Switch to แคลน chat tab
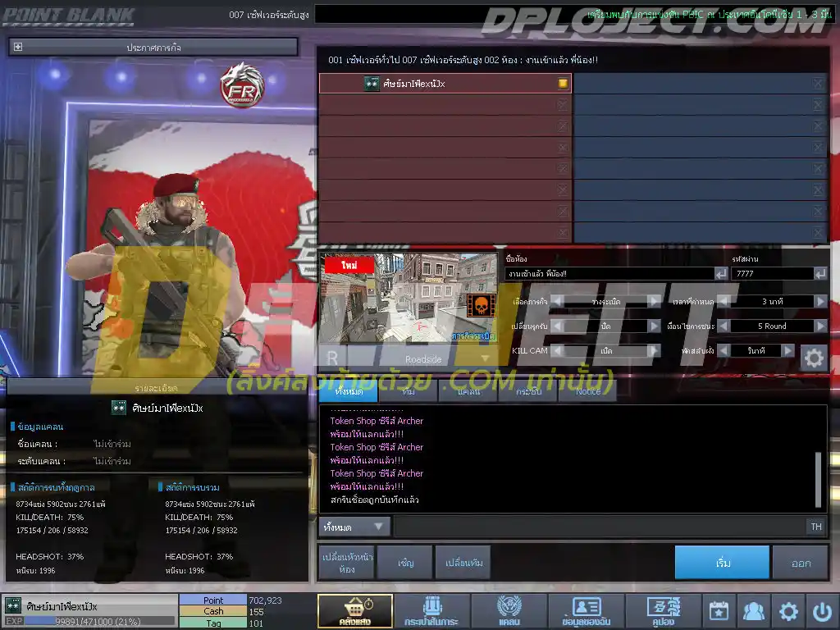This screenshot has width=840, height=630. click(x=468, y=391)
